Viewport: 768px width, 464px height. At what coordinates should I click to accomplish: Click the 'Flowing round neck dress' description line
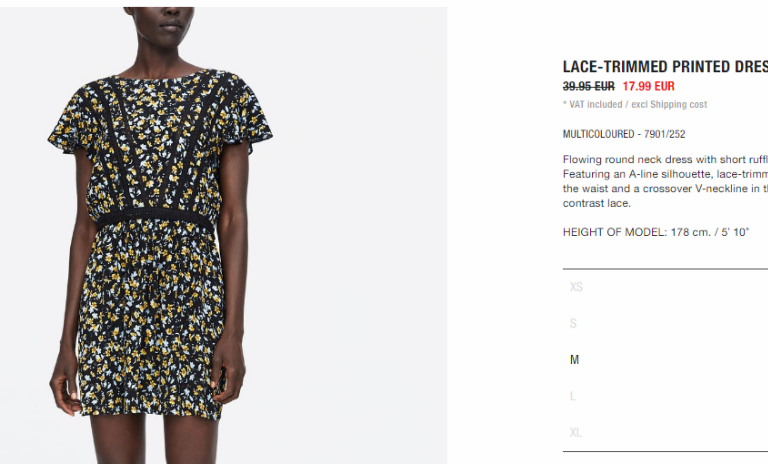(x=665, y=159)
